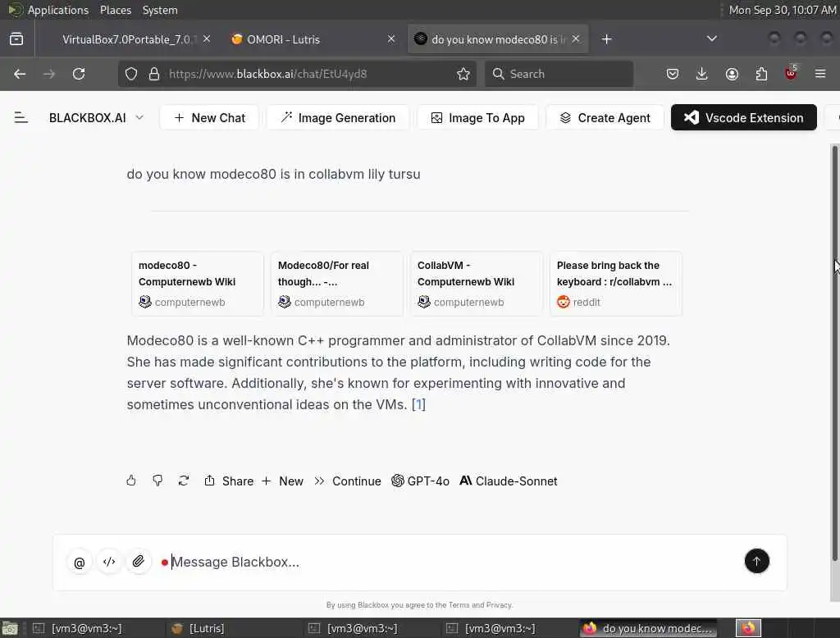Image resolution: width=840 pixels, height=638 pixels.
Task: Expand the list all tabs chevron
Action: coord(711,39)
